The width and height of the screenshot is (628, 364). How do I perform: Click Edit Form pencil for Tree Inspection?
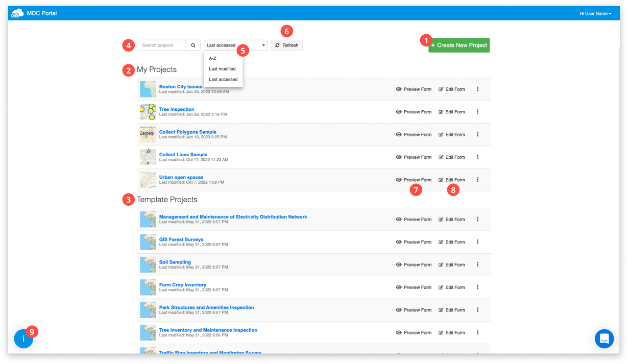click(x=442, y=112)
